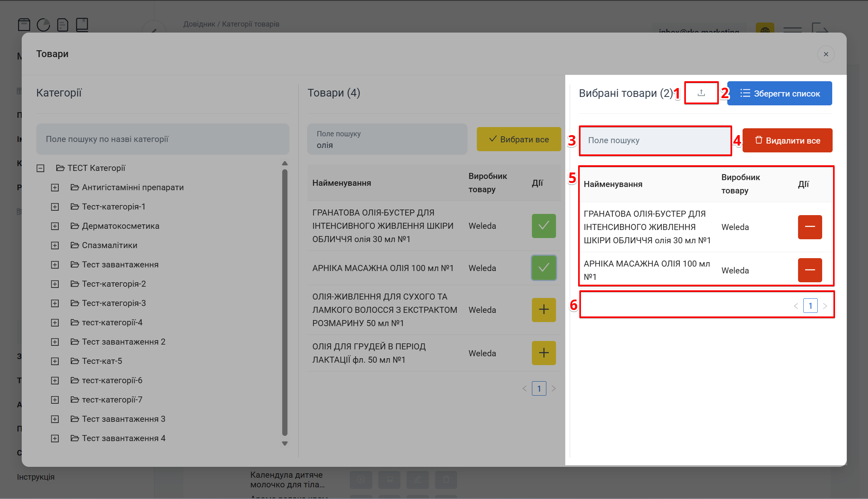
Task: Expand the Дерматокосметика category node
Action: [55, 226]
